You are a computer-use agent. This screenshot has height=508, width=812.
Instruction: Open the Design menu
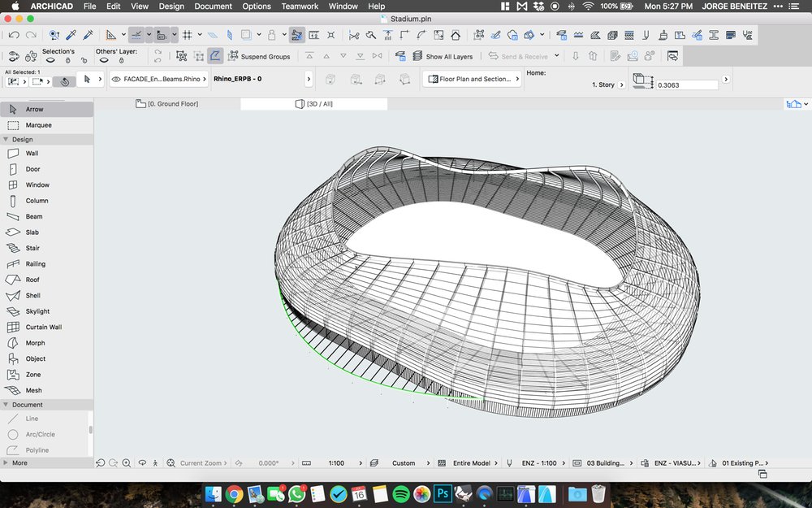[171, 7]
